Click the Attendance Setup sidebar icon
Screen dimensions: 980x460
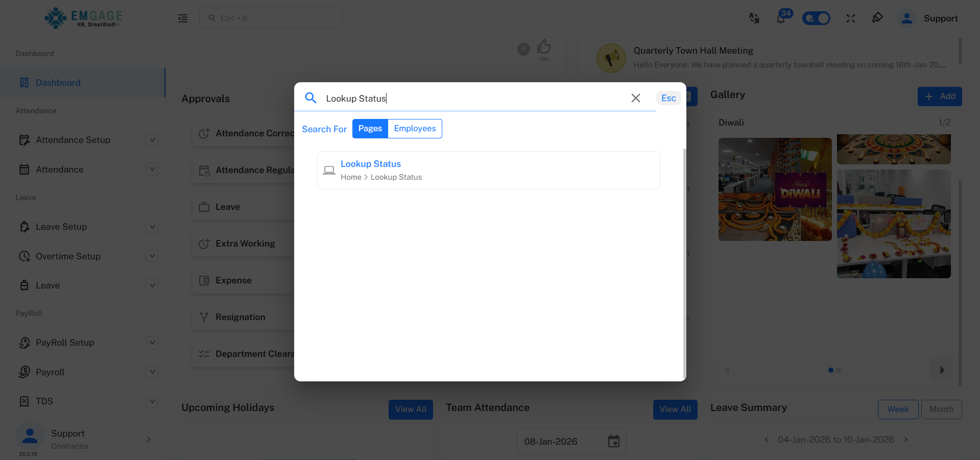click(25, 139)
